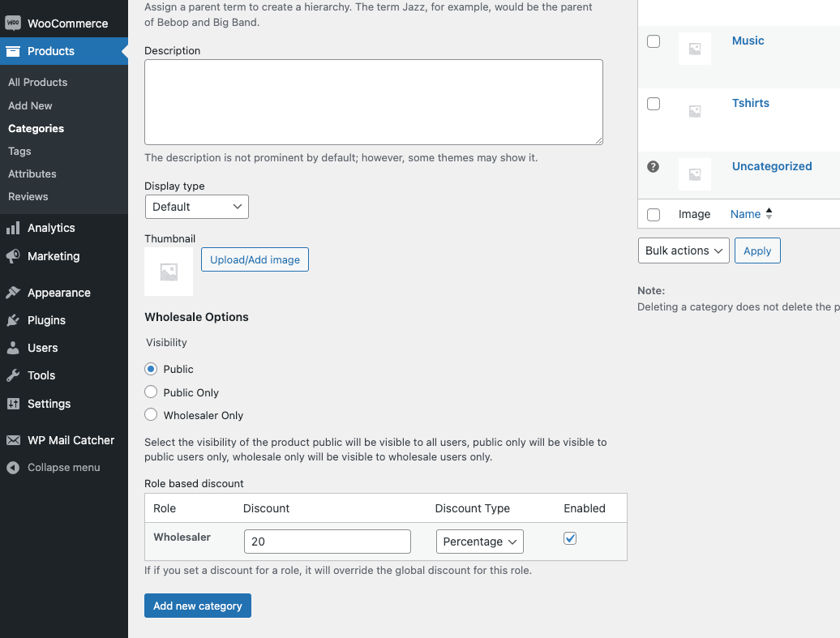Click the Tools wrench icon

(x=13, y=375)
